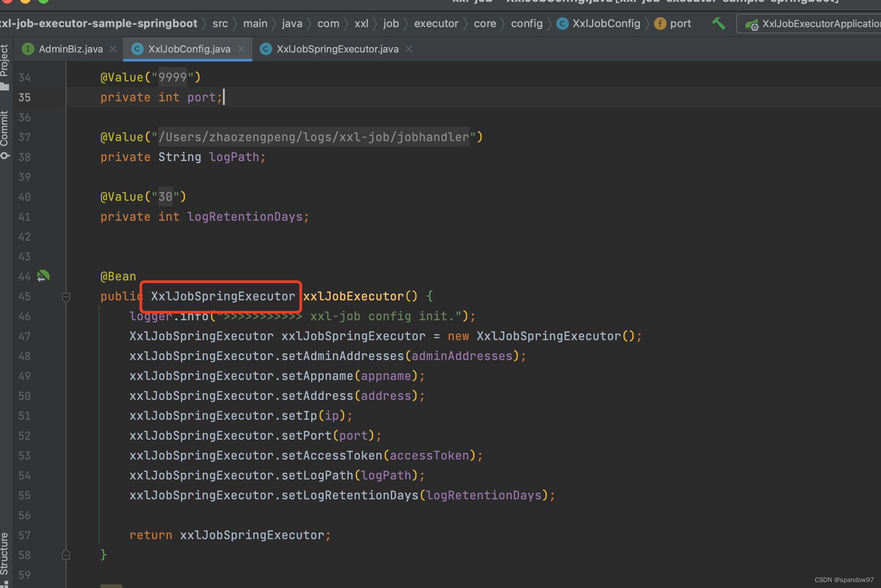Click the Spring bean gutter icon at line 44
Image resolution: width=881 pixels, height=588 pixels.
click(43, 276)
